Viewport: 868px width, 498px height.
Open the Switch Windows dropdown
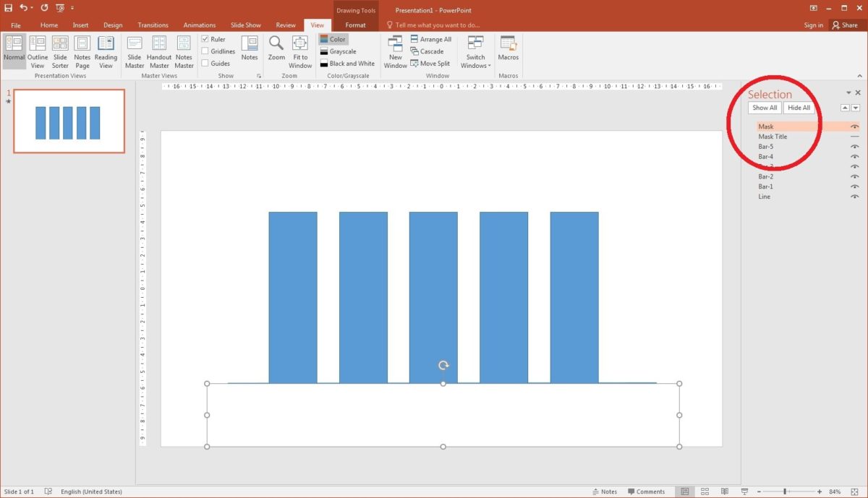[x=475, y=51]
